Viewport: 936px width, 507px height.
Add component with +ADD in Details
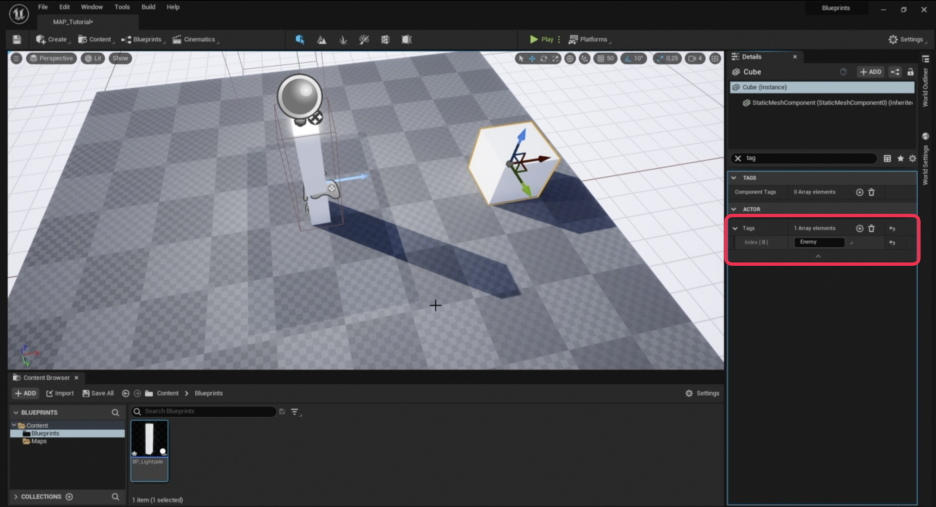tap(870, 72)
